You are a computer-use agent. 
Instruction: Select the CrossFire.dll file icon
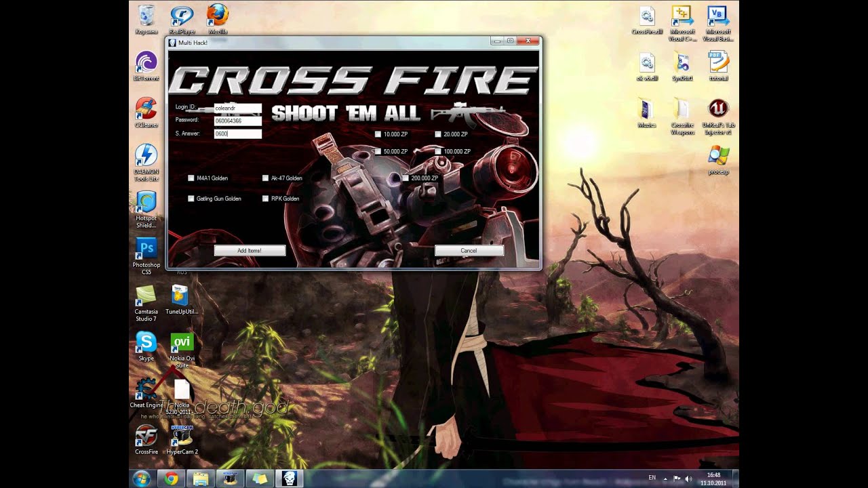648,20
